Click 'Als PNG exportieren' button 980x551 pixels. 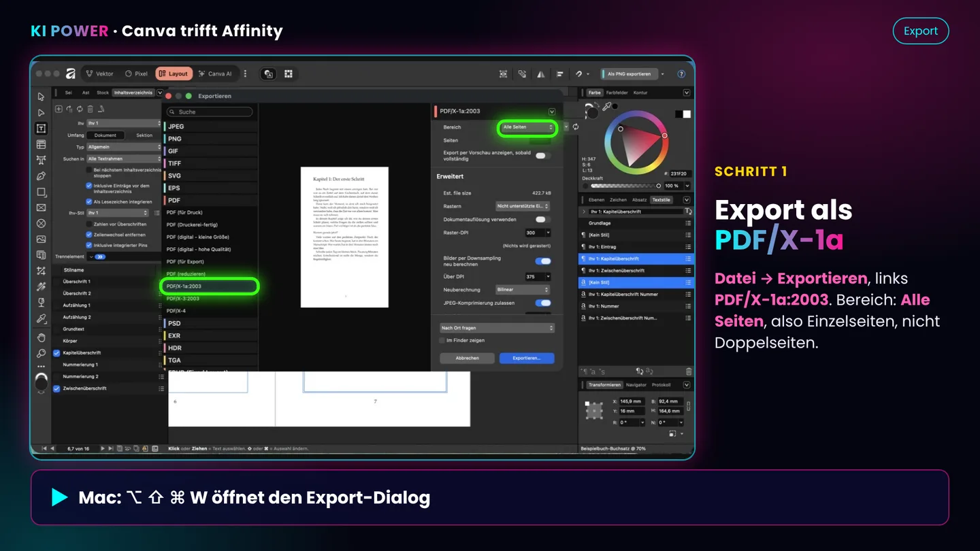(x=629, y=73)
